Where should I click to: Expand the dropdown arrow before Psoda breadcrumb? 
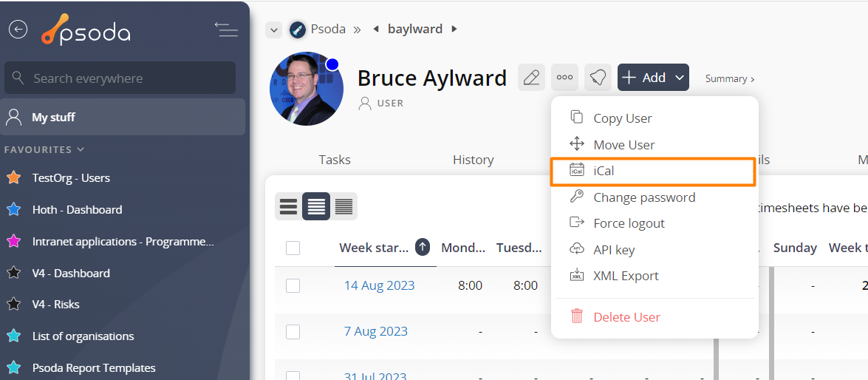tap(274, 30)
